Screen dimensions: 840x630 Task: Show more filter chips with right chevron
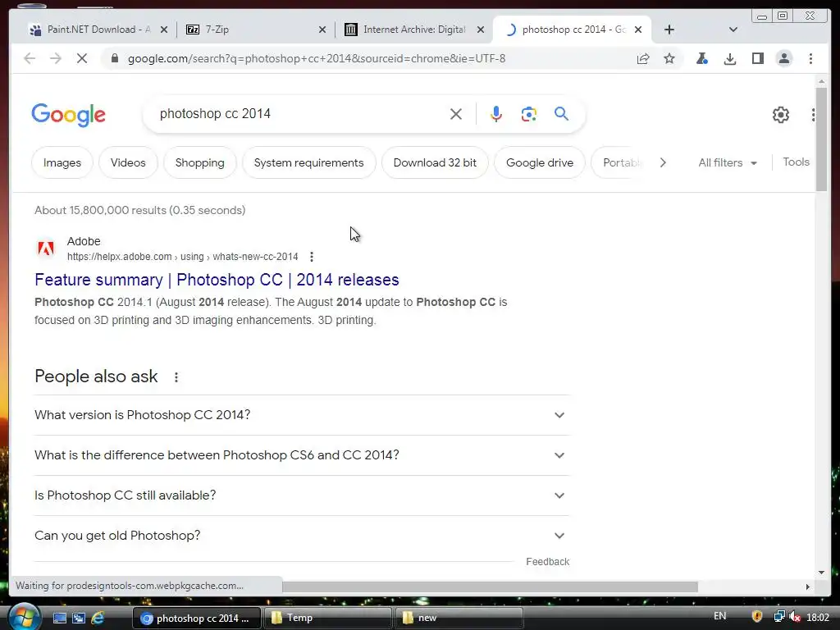tap(663, 162)
